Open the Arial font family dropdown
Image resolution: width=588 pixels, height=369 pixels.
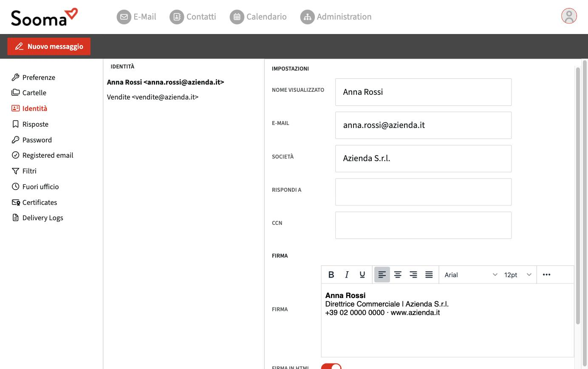(x=470, y=275)
